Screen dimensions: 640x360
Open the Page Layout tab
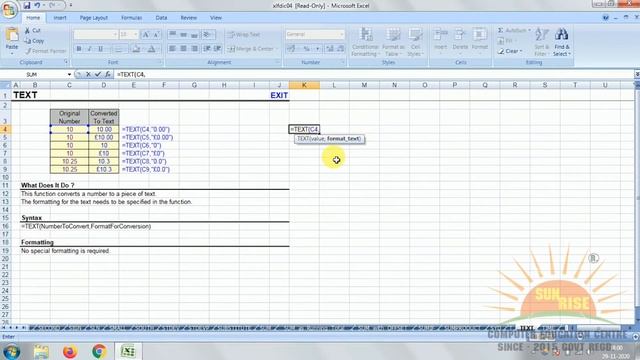click(93, 18)
